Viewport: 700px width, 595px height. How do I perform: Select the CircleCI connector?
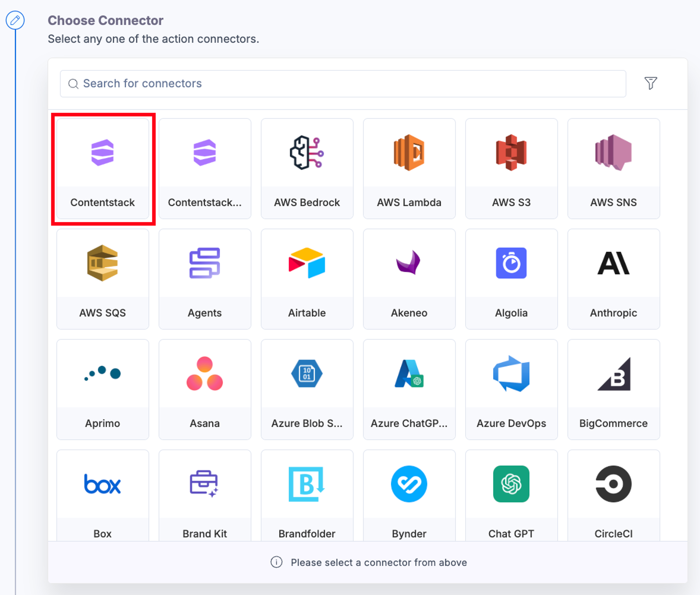[614, 496]
